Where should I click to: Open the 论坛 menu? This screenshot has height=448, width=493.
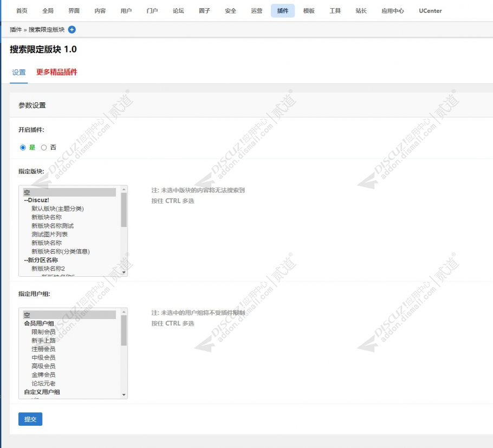[178, 11]
